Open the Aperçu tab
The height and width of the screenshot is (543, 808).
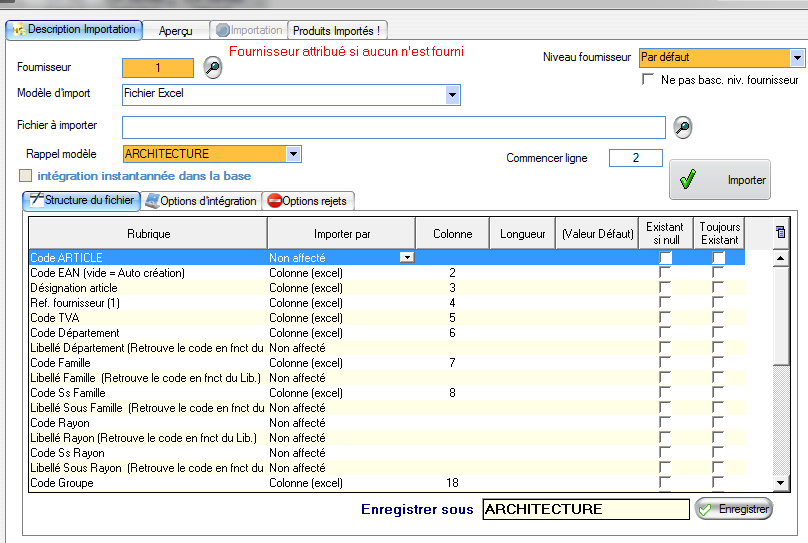(x=176, y=31)
